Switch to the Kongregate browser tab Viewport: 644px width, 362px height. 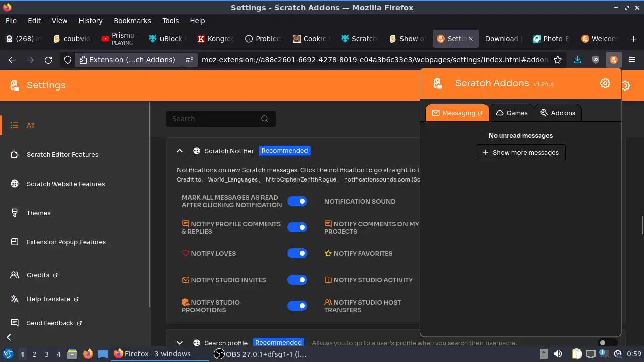(215, 39)
